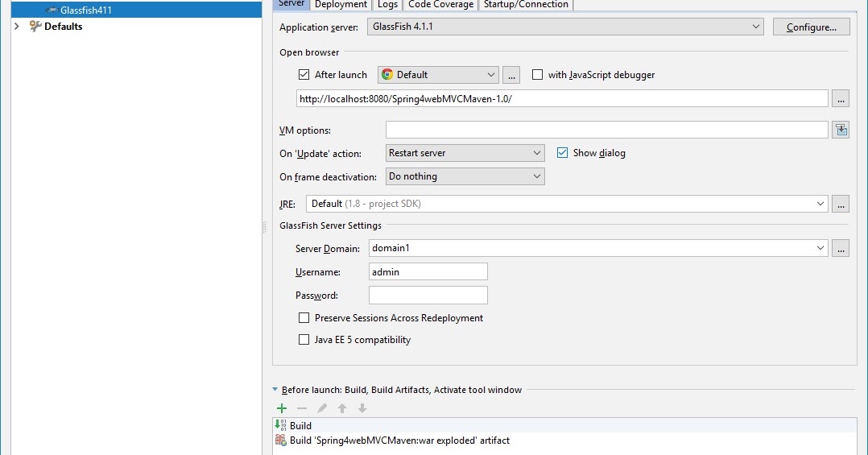The height and width of the screenshot is (455, 868).
Task: Select the Build task in list
Action: (564, 425)
